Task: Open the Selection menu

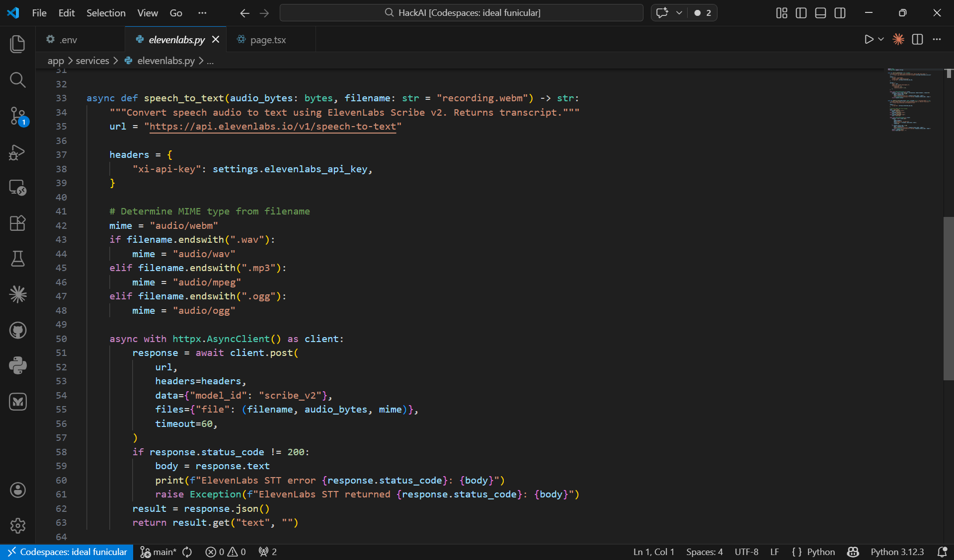Action: pyautogui.click(x=106, y=13)
